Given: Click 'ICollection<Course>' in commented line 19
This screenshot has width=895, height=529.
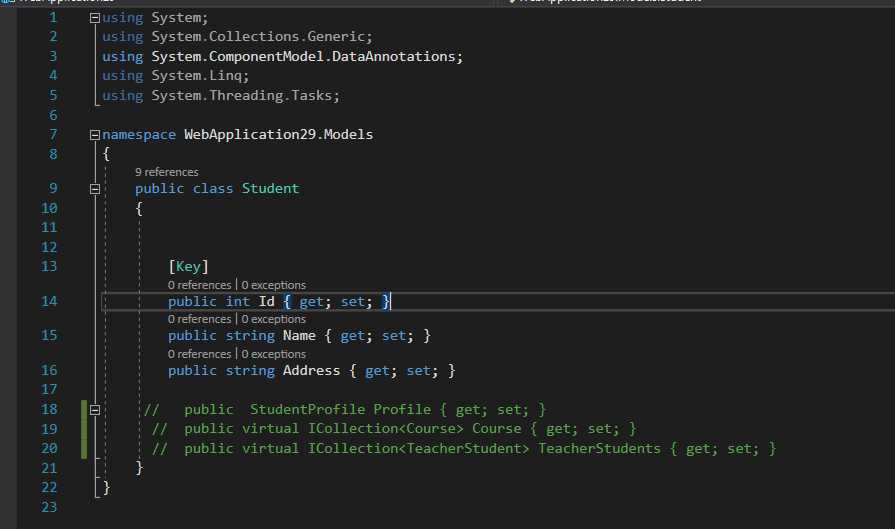Looking at the screenshot, I should pyautogui.click(x=385, y=429).
